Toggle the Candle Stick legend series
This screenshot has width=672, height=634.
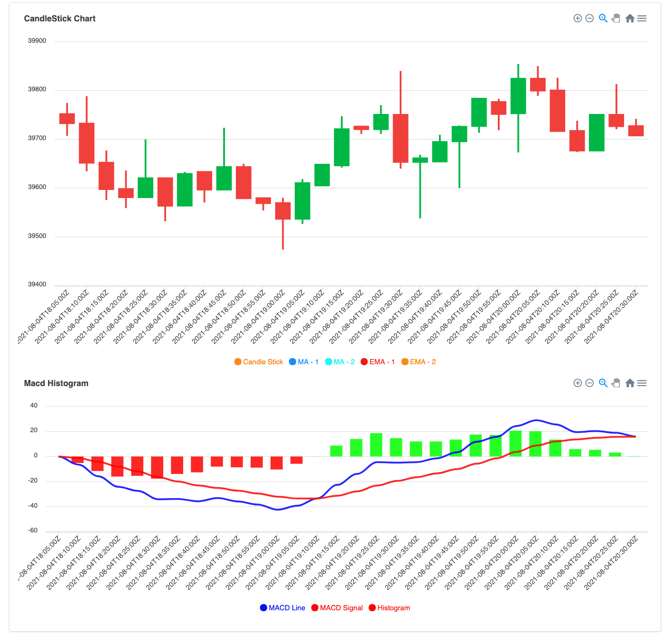point(259,362)
